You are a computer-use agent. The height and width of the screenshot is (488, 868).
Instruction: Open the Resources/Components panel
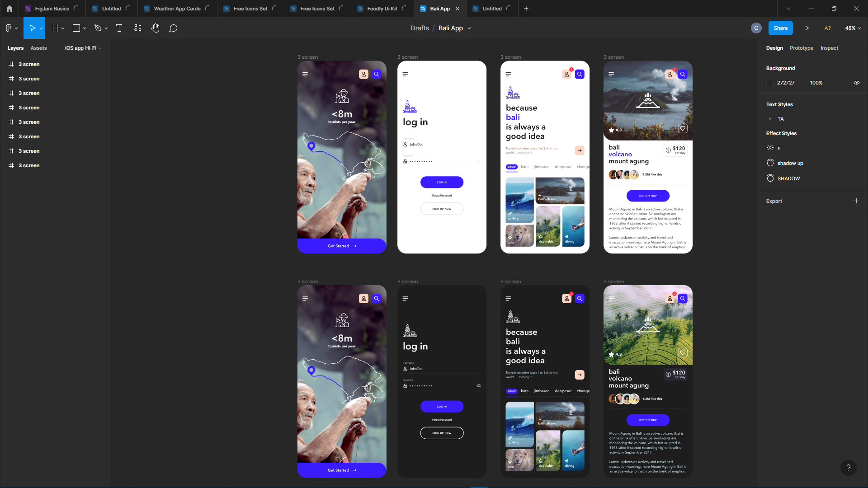[x=137, y=28]
